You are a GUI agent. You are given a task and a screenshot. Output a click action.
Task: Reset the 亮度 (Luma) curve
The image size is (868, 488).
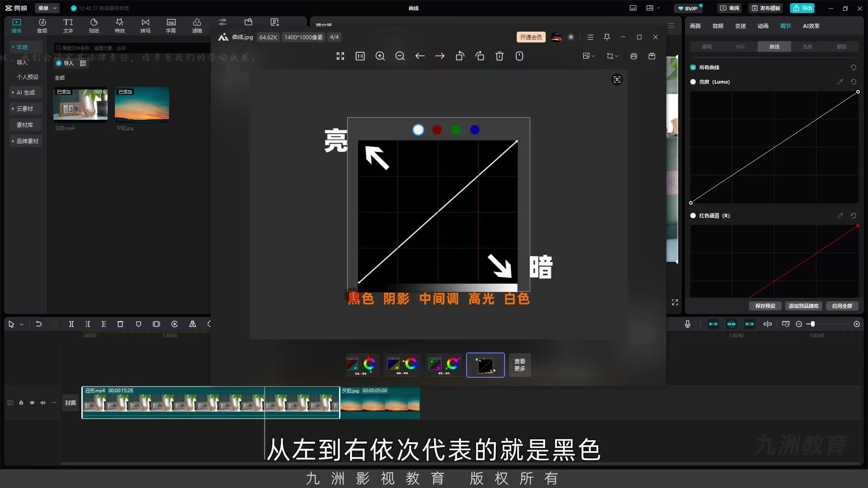pyautogui.click(x=854, y=82)
